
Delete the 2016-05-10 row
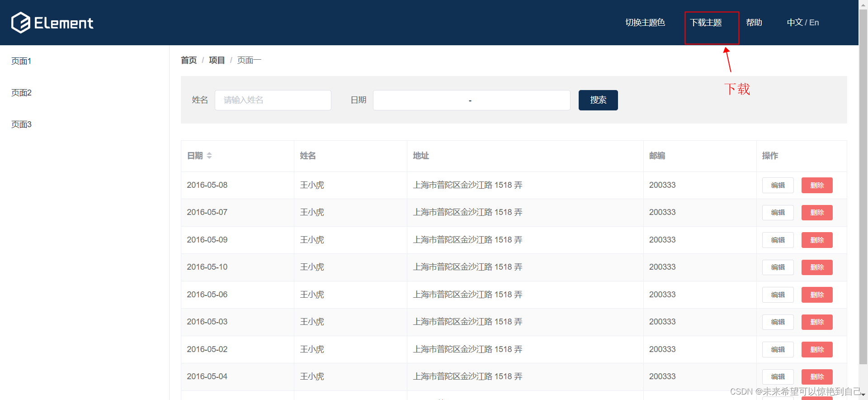pyautogui.click(x=817, y=267)
